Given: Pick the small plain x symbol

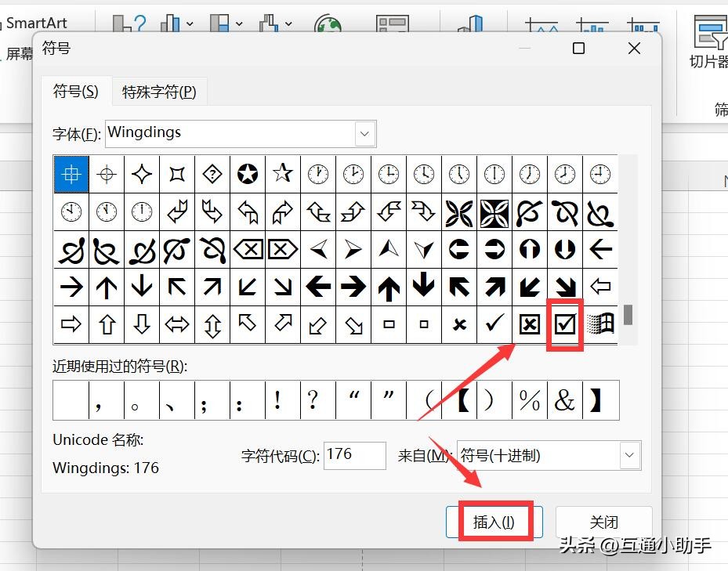Looking at the screenshot, I should (x=459, y=324).
